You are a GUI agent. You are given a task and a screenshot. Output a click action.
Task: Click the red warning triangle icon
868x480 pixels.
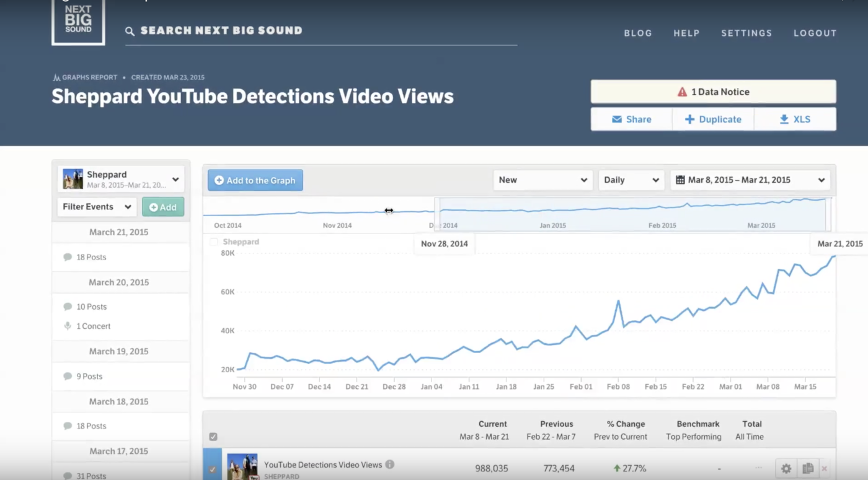pos(682,92)
